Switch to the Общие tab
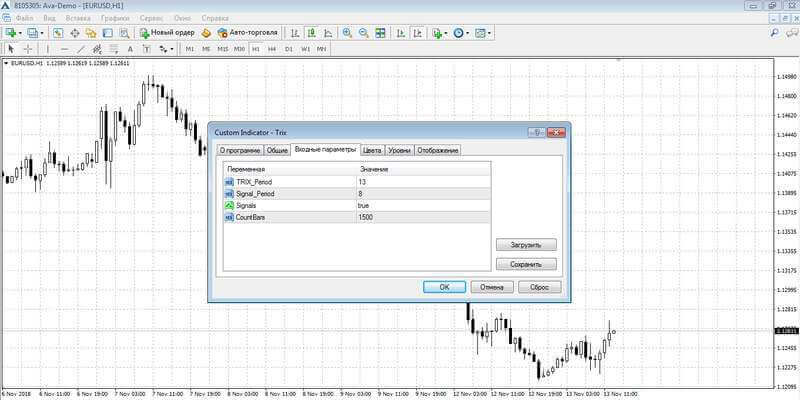The width and height of the screenshot is (800, 400). 277,151
